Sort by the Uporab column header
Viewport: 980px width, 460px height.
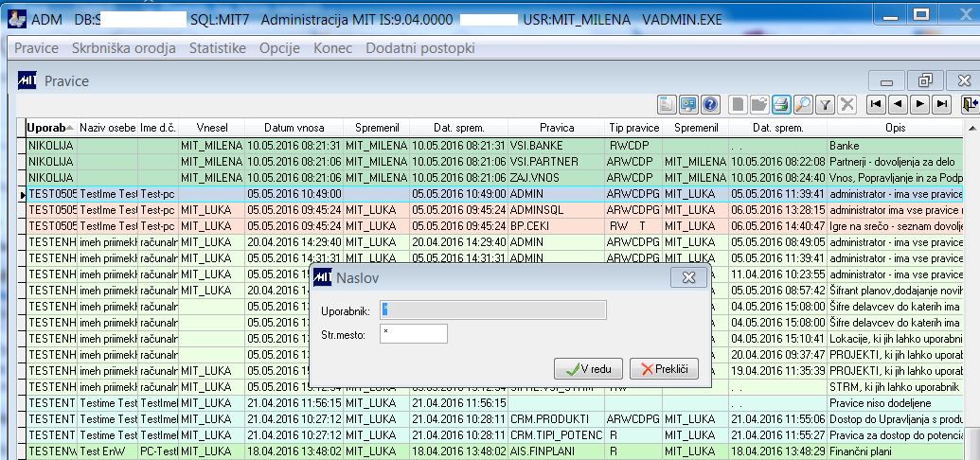[x=51, y=128]
